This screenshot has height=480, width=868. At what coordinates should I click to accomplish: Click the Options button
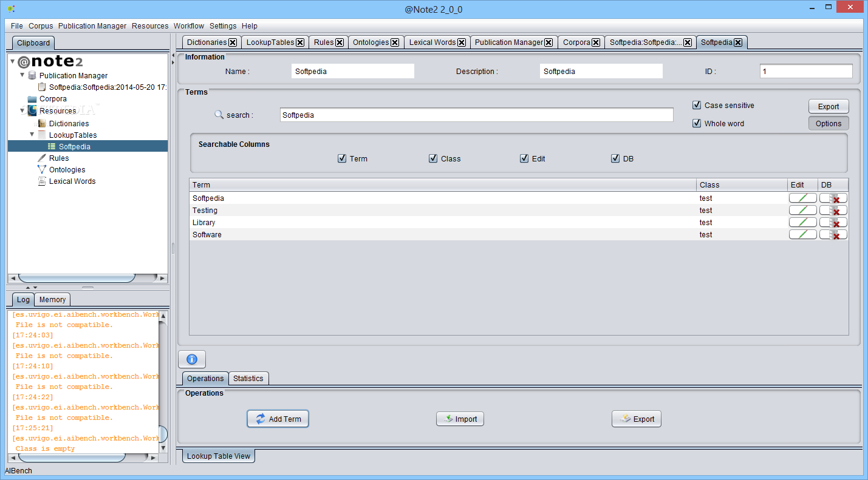[x=829, y=123]
